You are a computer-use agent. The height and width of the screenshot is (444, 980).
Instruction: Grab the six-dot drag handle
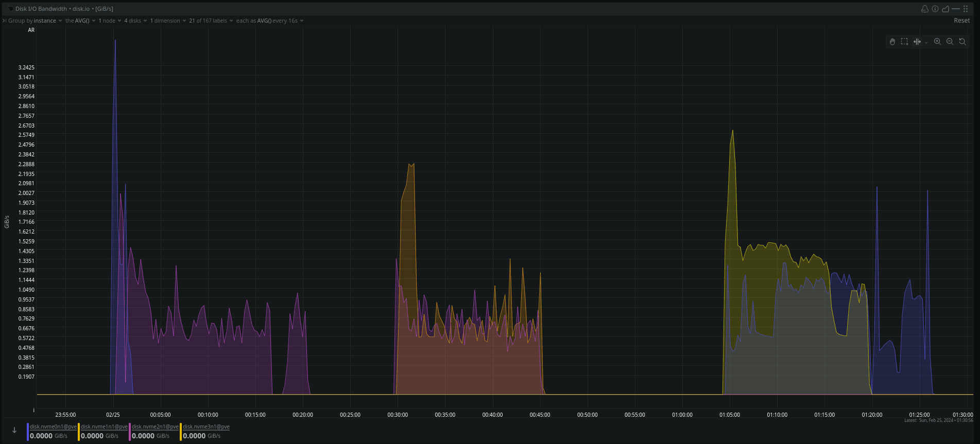click(x=966, y=9)
